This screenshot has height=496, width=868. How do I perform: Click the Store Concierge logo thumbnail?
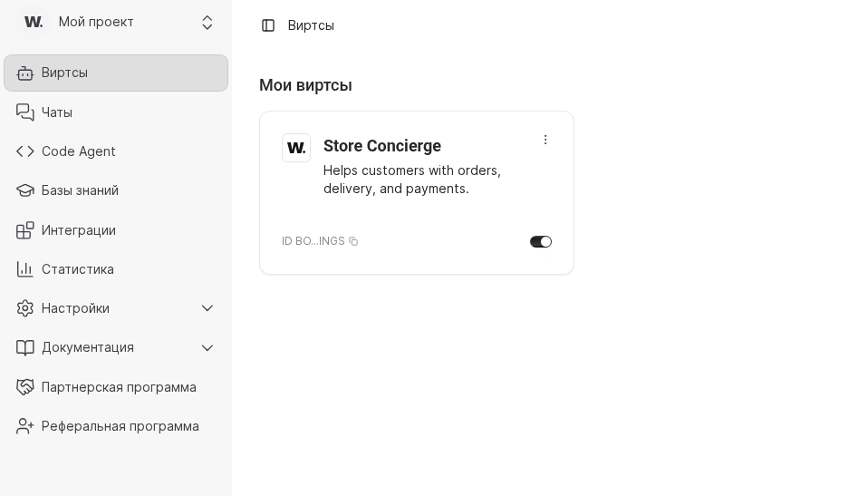click(296, 148)
